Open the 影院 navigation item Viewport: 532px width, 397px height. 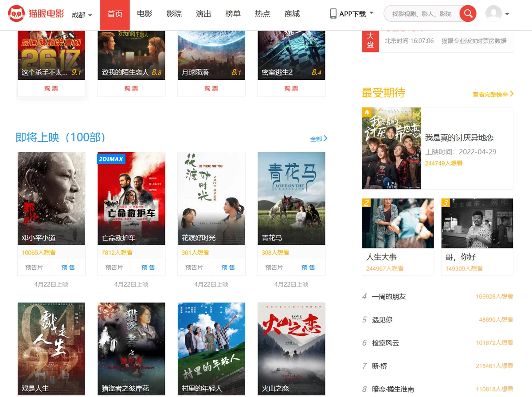[x=174, y=14]
